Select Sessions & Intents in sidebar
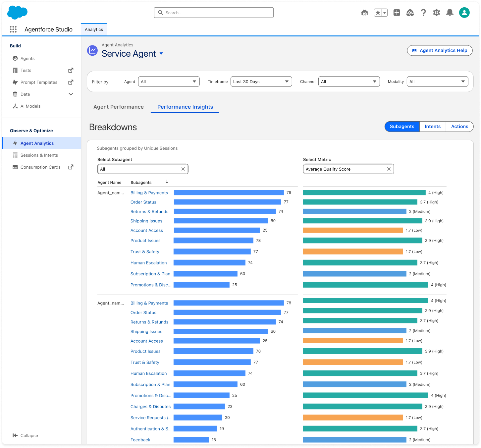481x448 pixels. tap(39, 155)
